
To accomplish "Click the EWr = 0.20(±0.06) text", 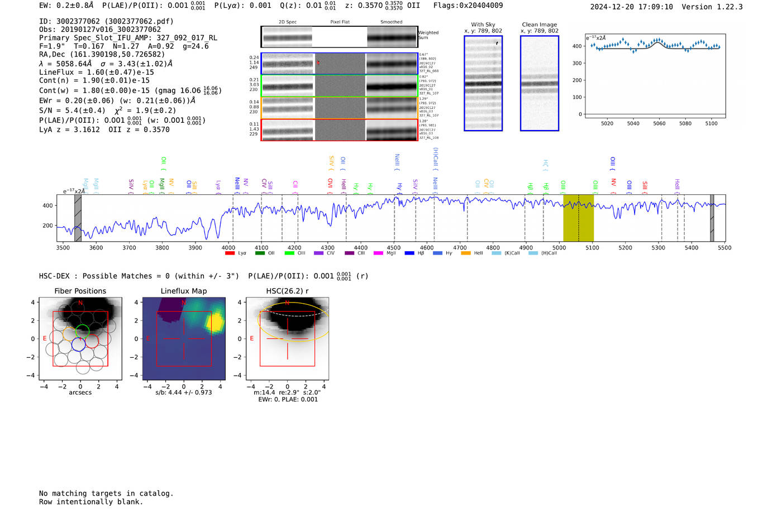I will (117, 100).
